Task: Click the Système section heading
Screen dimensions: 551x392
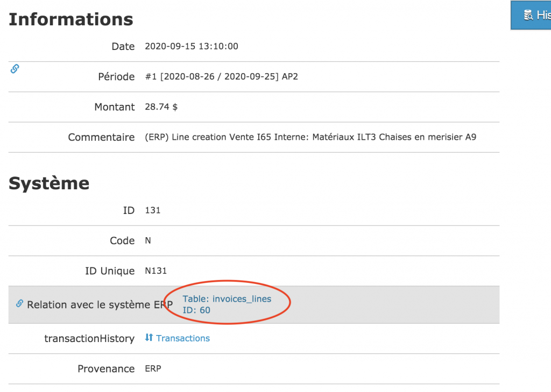Action: [49, 183]
